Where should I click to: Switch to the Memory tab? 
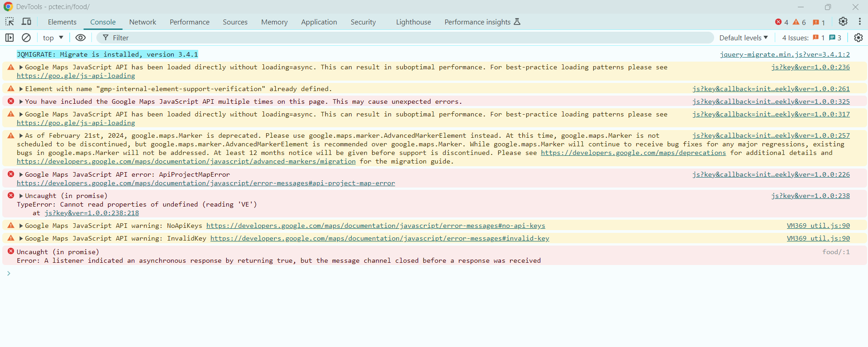274,22
